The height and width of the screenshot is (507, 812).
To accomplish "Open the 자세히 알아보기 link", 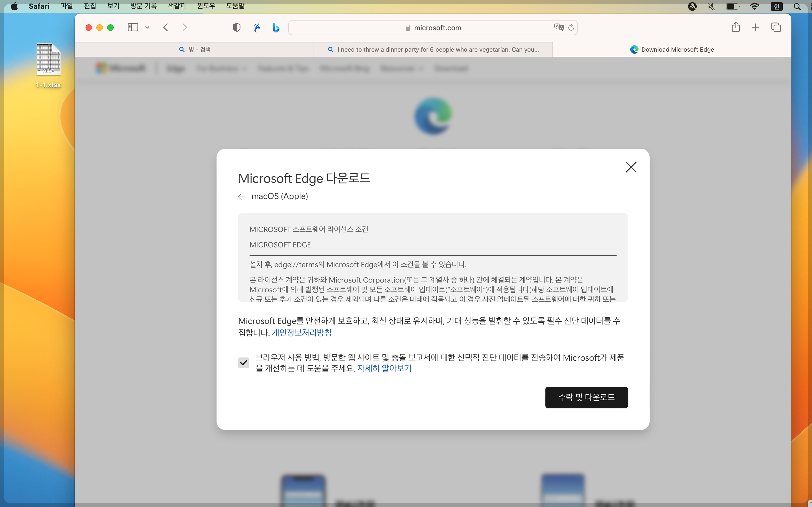I will 384,368.
